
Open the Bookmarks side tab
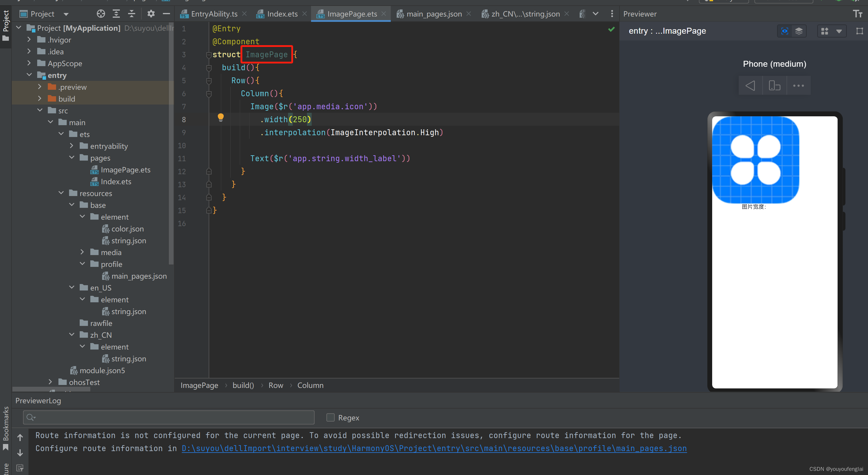click(x=6, y=428)
